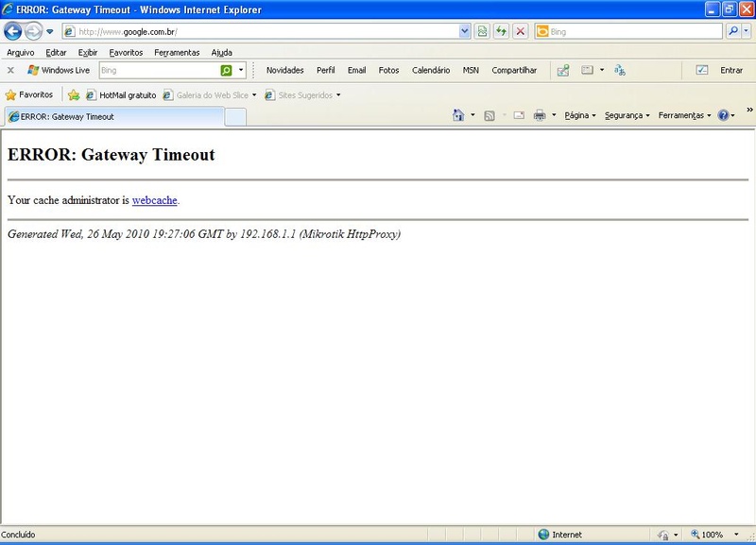Click the Home page icon
Screen dimensions: 756x545
pyautogui.click(x=458, y=115)
